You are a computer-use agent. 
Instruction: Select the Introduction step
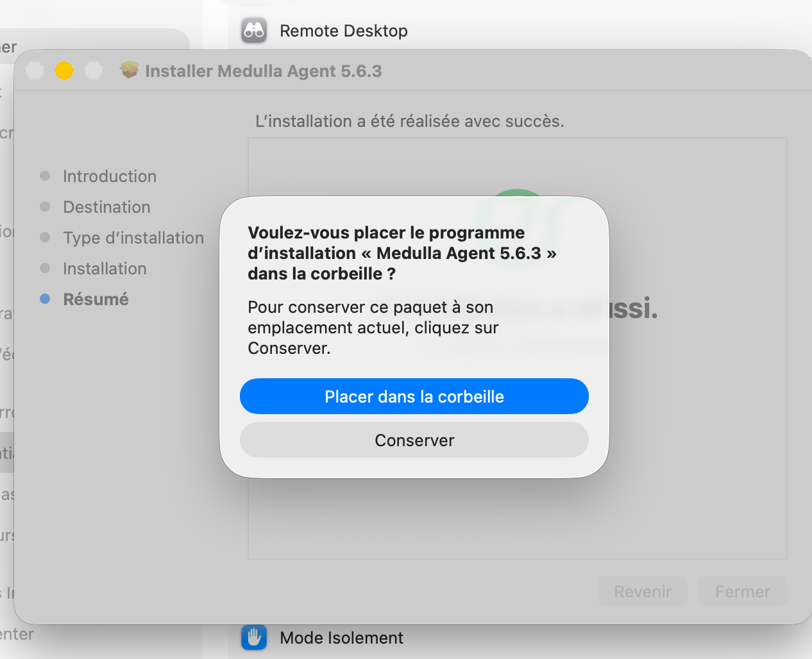(110, 176)
